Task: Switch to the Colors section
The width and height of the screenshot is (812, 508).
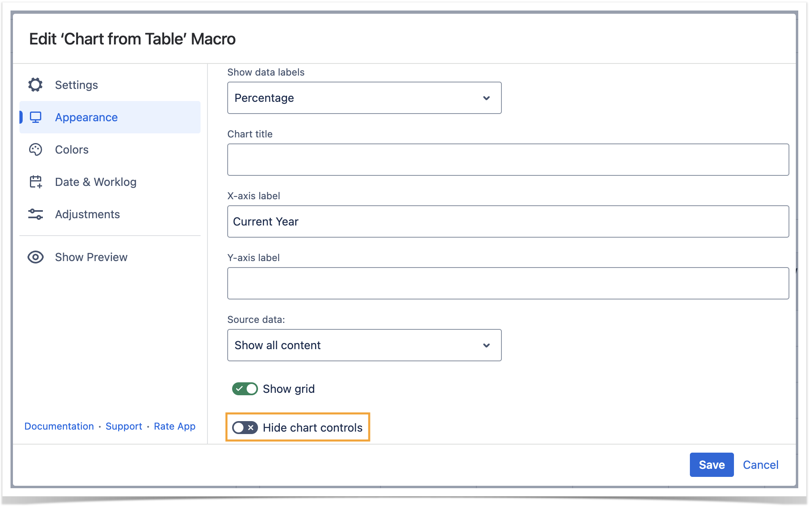Action: 72,150
